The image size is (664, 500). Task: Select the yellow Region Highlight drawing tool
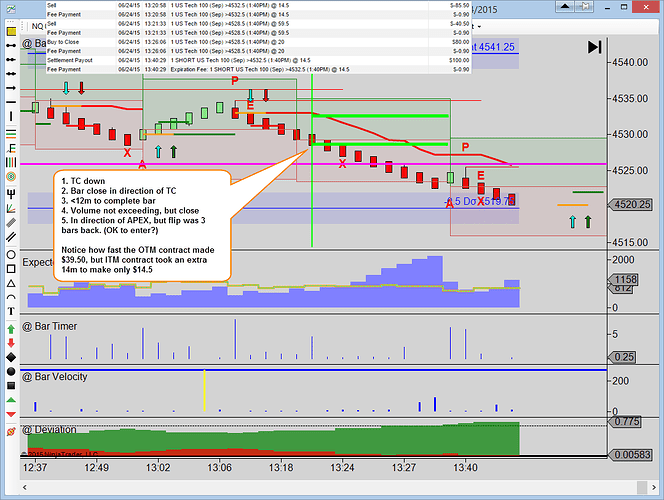pos(11,31)
